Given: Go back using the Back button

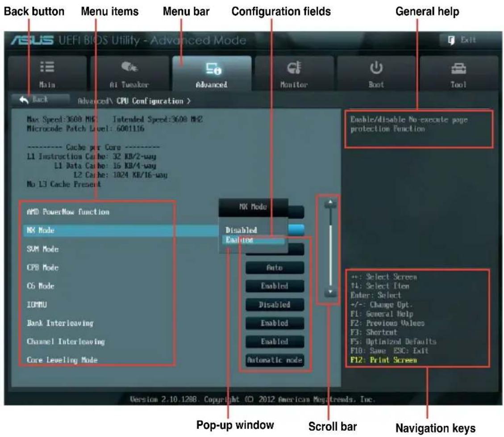Looking at the screenshot, I should (x=40, y=100).
